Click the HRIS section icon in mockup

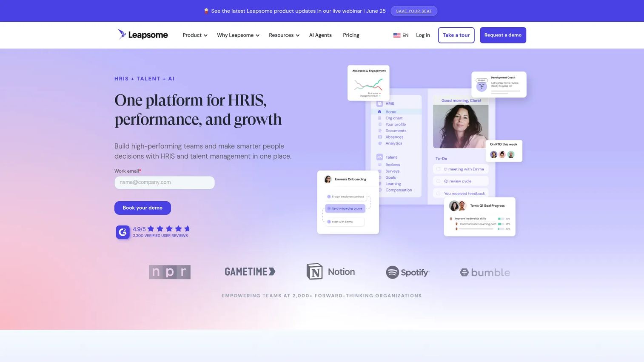[x=379, y=104]
